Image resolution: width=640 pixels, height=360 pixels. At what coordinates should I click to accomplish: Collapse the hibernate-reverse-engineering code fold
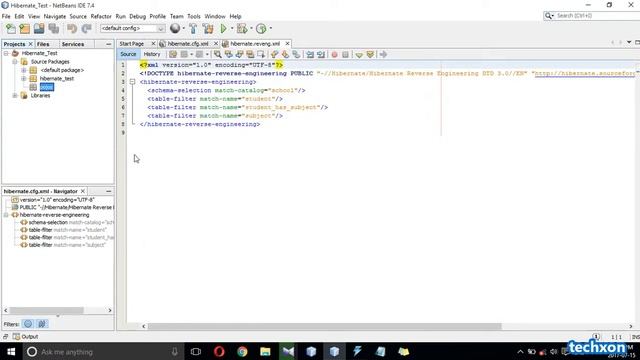[x=132, y=82]
